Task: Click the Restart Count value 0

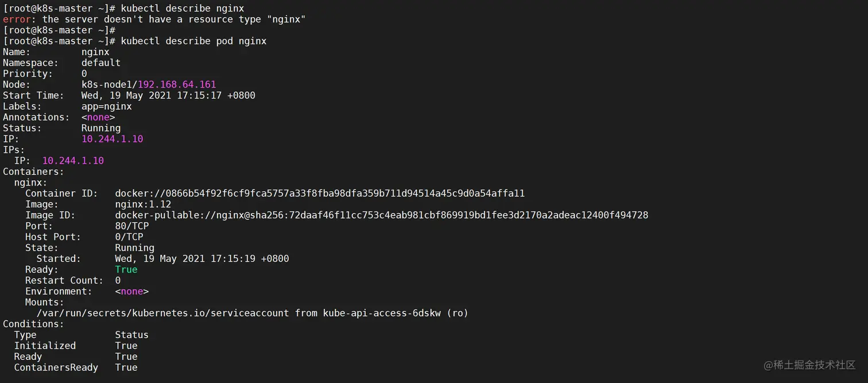Action: click(x=118, y=280)
